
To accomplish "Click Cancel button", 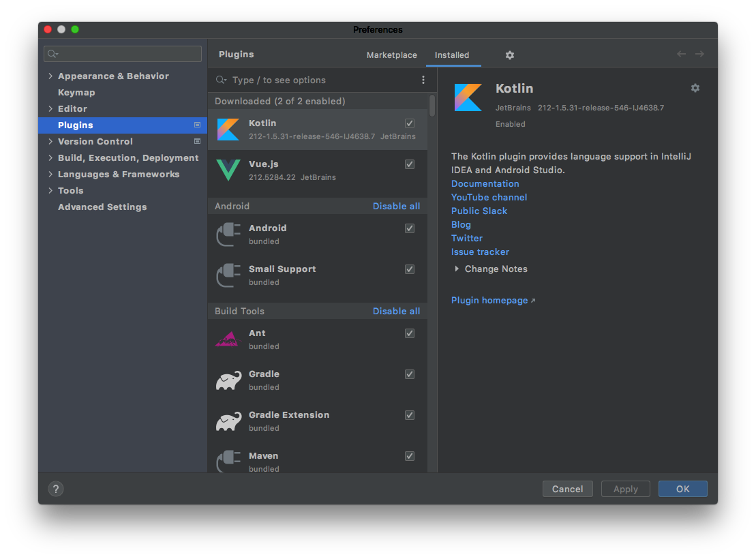I will [567, 489].
